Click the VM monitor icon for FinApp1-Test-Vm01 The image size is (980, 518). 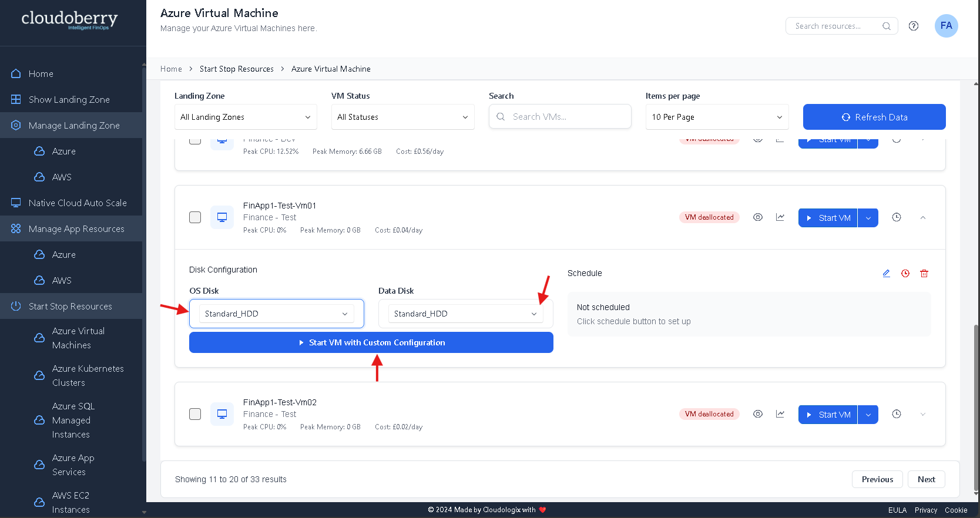point(222,217)
